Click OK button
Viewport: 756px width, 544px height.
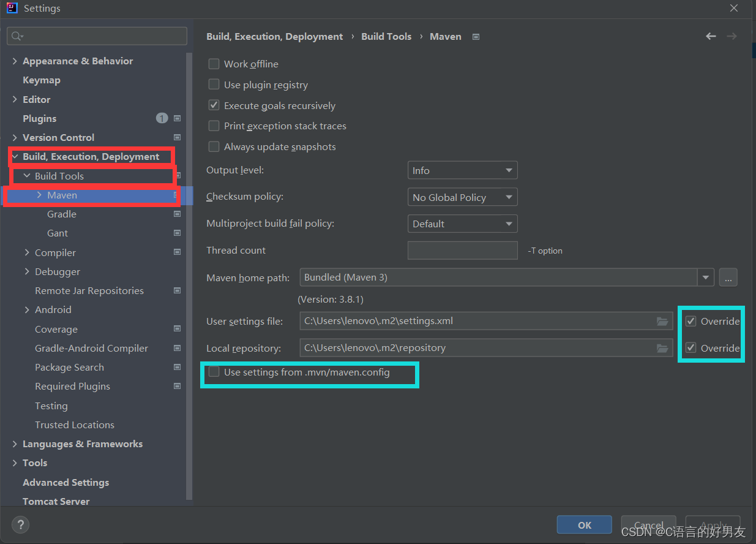pyautogui.click(x=585, y=525)
